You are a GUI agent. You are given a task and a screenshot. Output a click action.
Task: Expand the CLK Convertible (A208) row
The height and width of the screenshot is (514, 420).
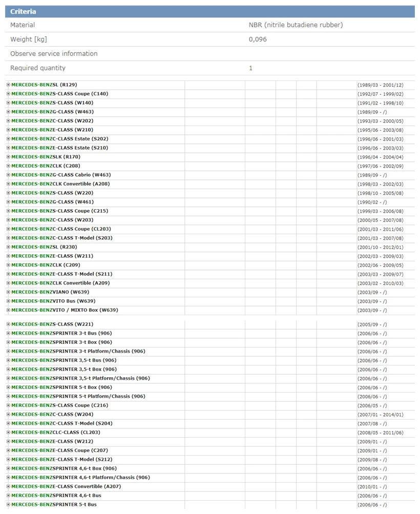8,184
